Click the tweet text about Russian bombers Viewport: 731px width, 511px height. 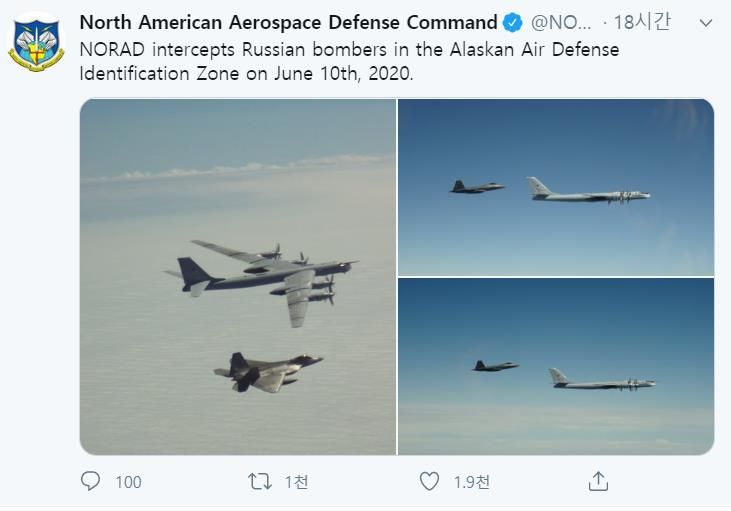[349, 62]
